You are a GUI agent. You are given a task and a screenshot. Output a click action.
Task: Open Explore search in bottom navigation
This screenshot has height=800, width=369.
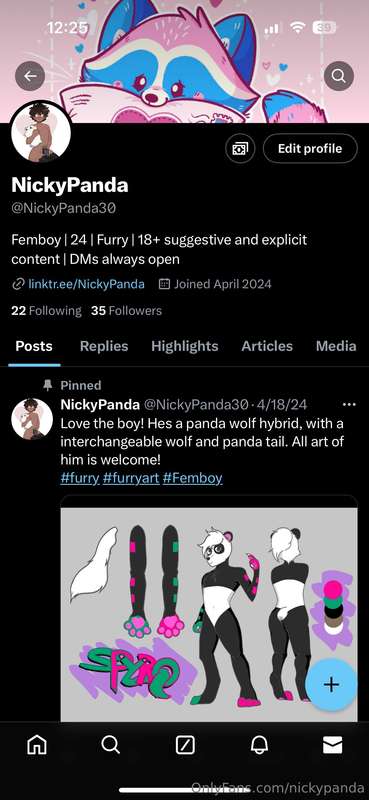pyautogui.click(x=110, y=745)
